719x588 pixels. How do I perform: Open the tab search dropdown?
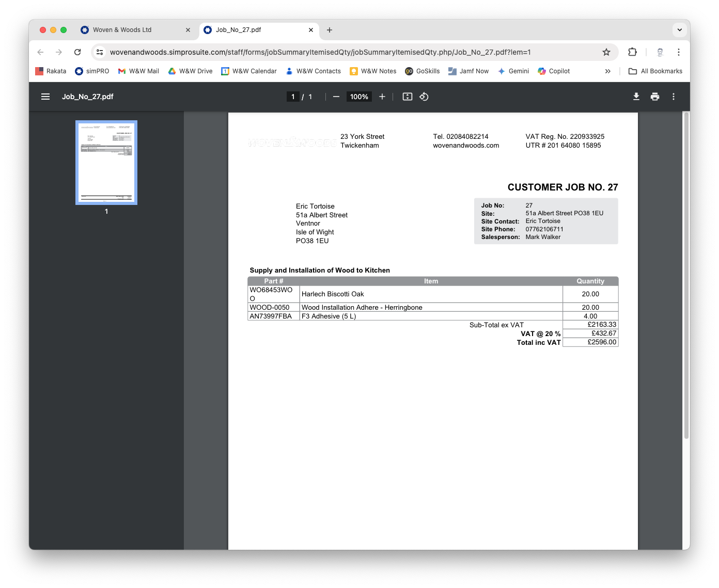pos(679,30)
